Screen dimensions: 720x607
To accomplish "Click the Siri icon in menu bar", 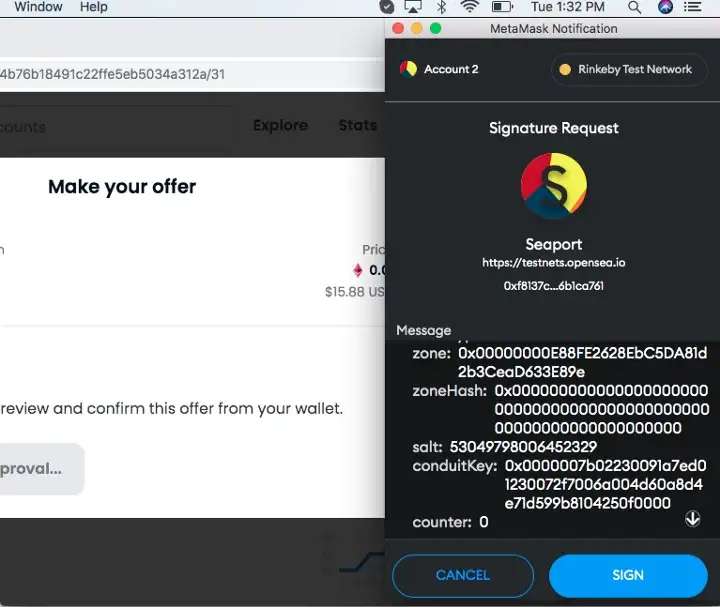I will [666, 7].
